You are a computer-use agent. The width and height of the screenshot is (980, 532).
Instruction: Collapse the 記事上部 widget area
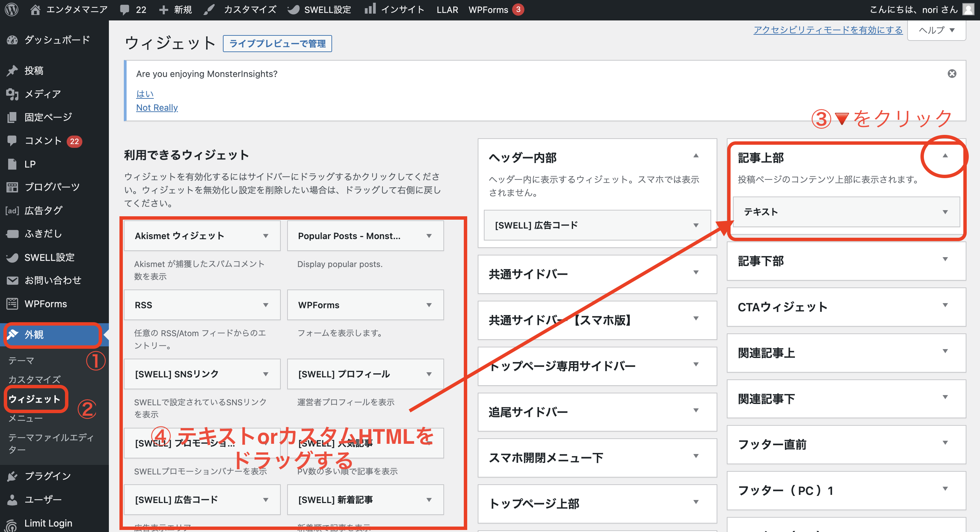coord(945,155)
